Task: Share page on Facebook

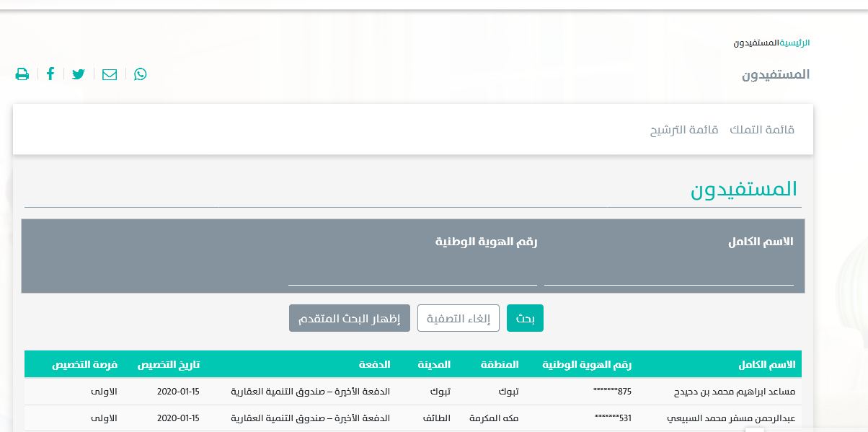Action: (x=50, y=74)
